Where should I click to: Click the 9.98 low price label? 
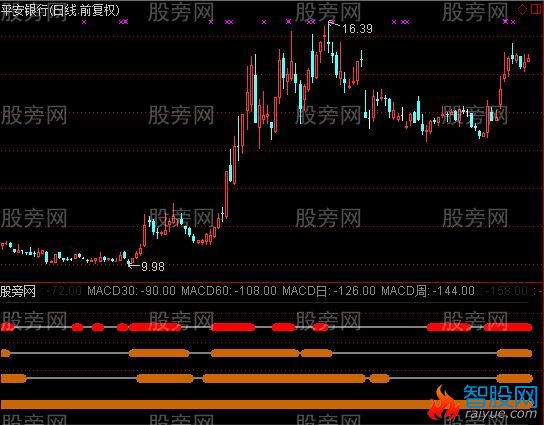pos(153,266)
